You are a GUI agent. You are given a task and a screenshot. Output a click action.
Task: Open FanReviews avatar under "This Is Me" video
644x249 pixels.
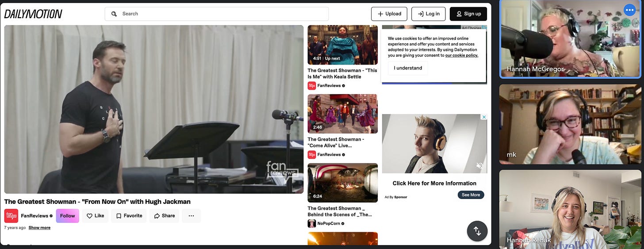pos(312,86)
